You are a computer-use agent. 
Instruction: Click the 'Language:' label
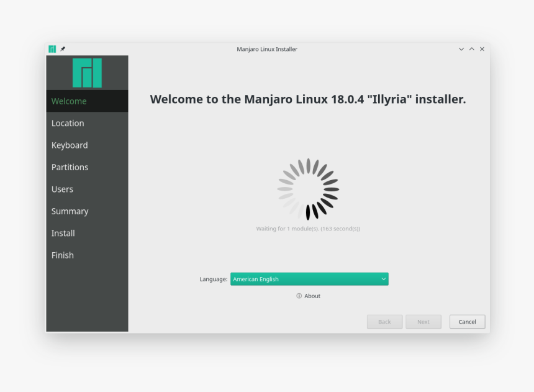pos(214,279)
